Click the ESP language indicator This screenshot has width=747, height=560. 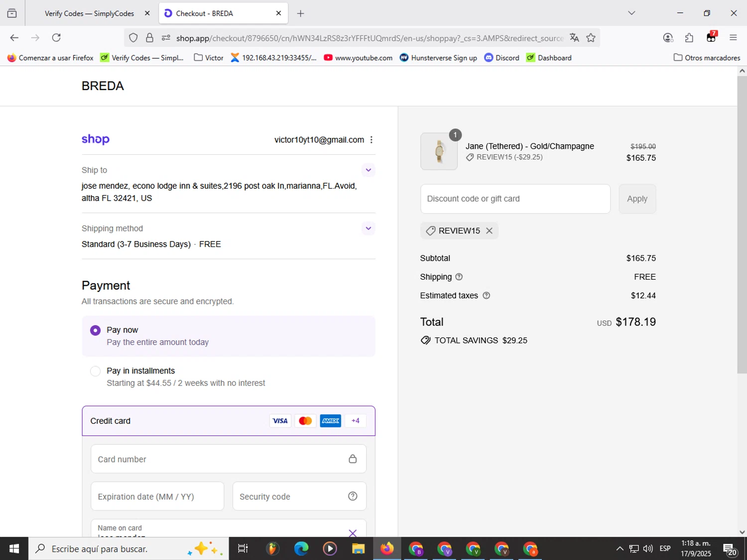[x=665, y=549]
